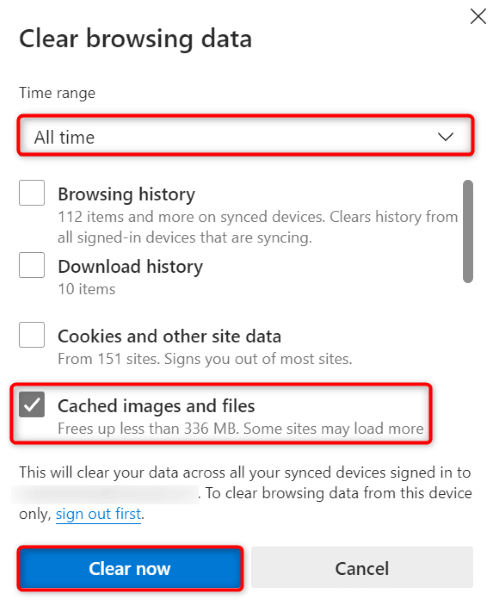
Task: Click the Cookies and other site data label
Action: point(170,336)
